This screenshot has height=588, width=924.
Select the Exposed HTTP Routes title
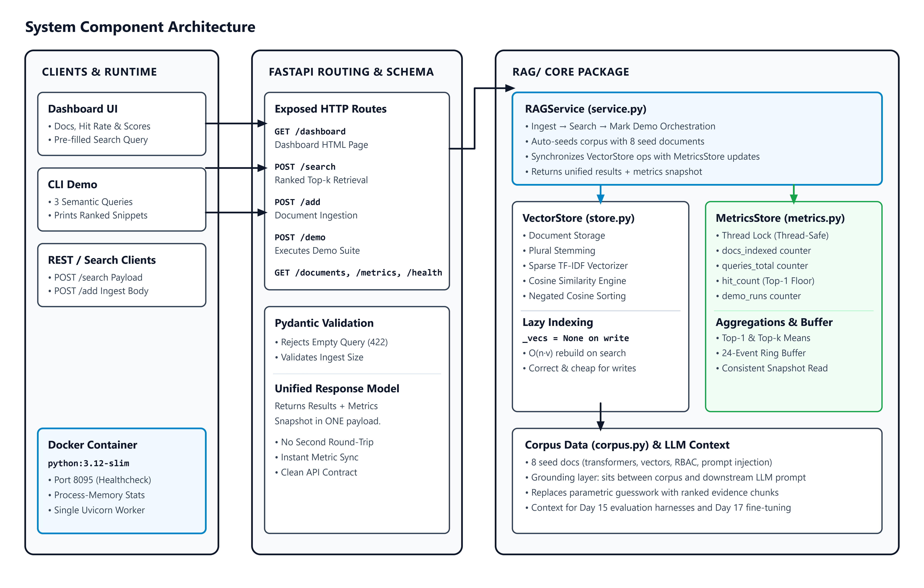pyautogui.click(x=330, y=109)
